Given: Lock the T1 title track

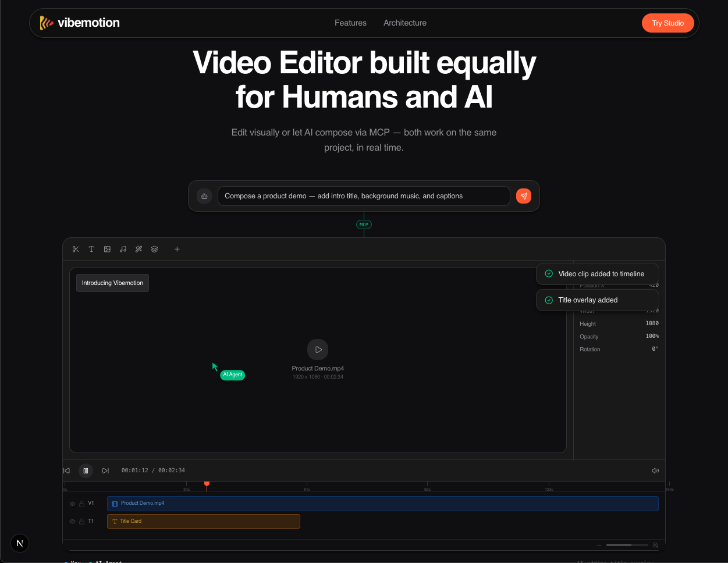Looking at the screenshot, I should (81, 522).
